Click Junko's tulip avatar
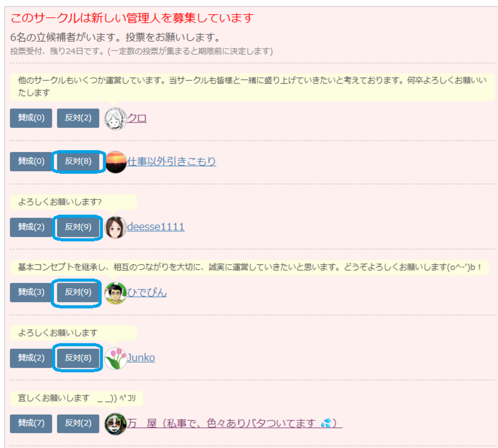The width and height of the screenshot is (498, 448). 116,358
